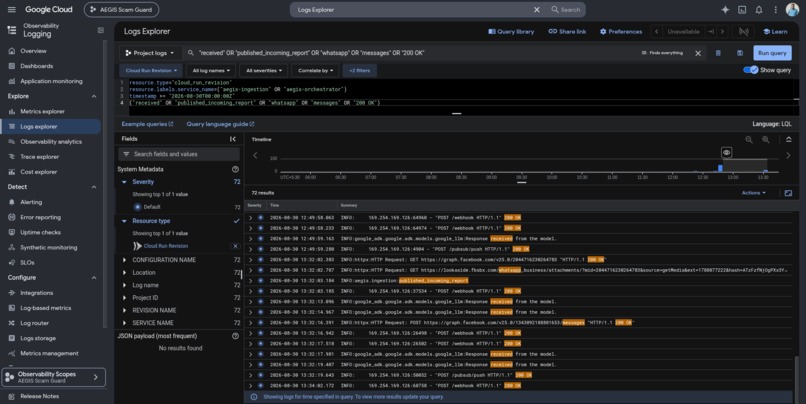
Task: Open the Google Cloud hamburger navigation menu
Action: coord(12,10)
